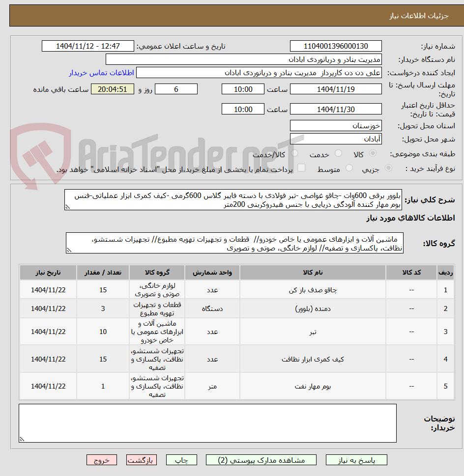
Task: Click the پاسخ به نیاز button
Action: (356, 460)
